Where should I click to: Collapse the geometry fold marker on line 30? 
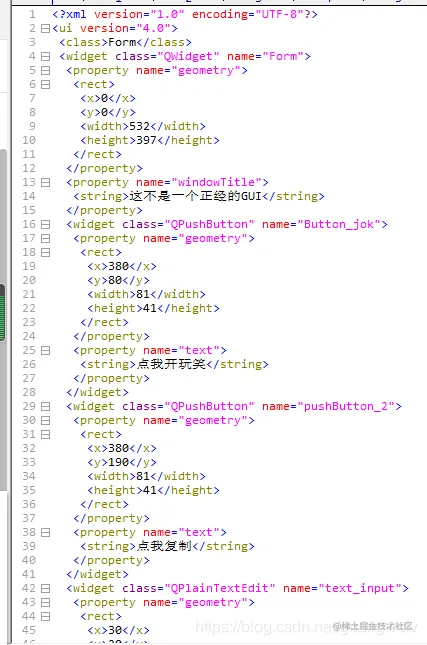[46, 420]
